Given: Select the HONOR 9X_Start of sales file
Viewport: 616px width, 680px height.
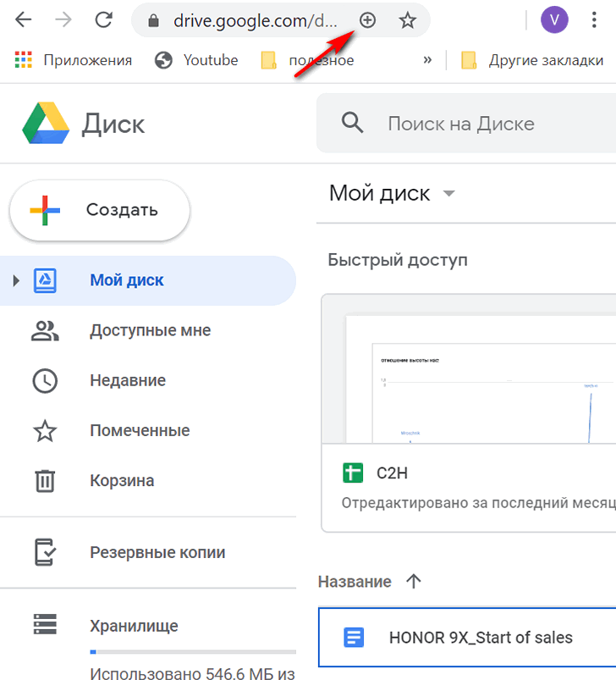Looking at the screenshot, I should pyautogui.click(x=467, y=638).
